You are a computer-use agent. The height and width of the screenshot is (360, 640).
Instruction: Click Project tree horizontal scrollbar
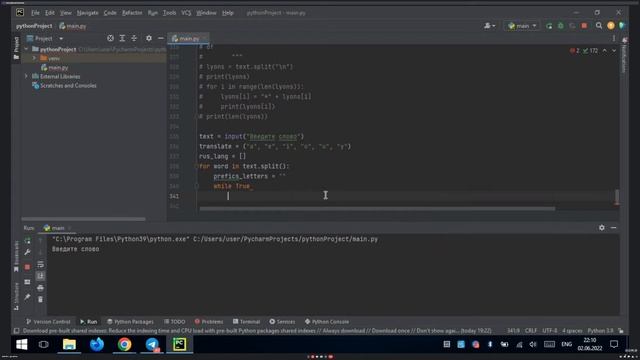83,219
